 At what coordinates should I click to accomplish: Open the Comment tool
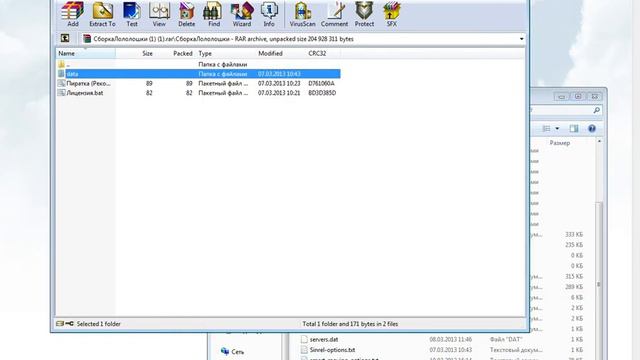(334, 14)
